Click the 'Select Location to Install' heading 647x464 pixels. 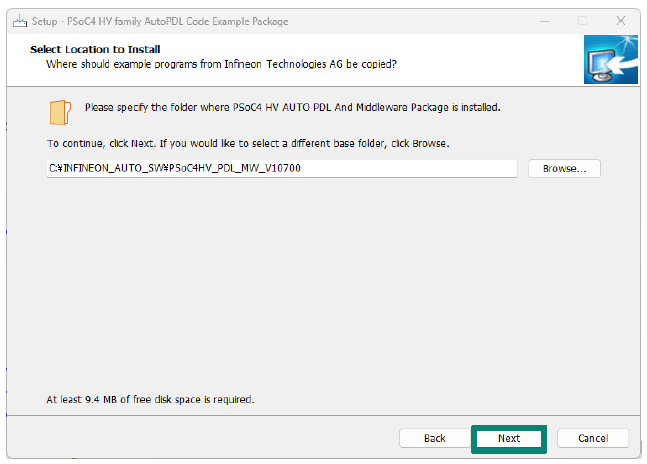[95, 49]
